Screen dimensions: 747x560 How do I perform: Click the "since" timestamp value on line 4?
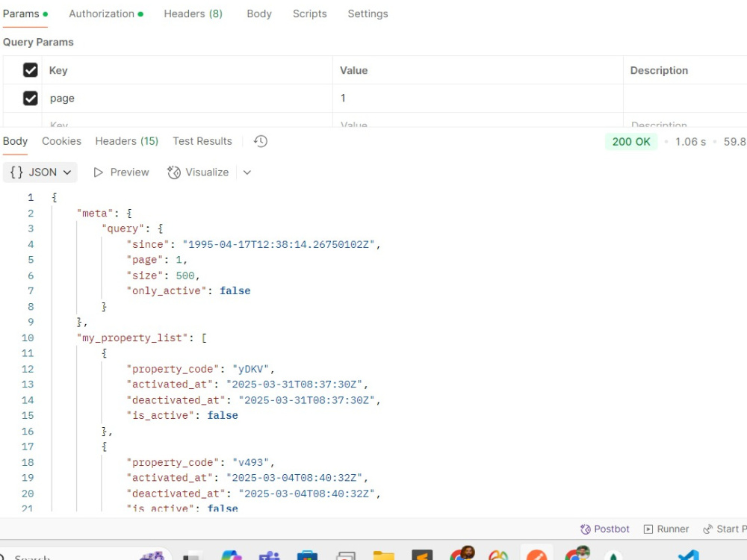click(278, 244)
